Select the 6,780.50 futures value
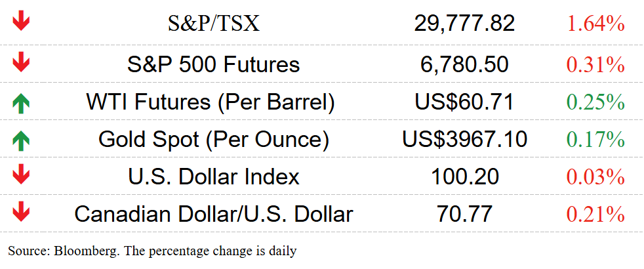644x269 pixels. click(x=464, y=64)
